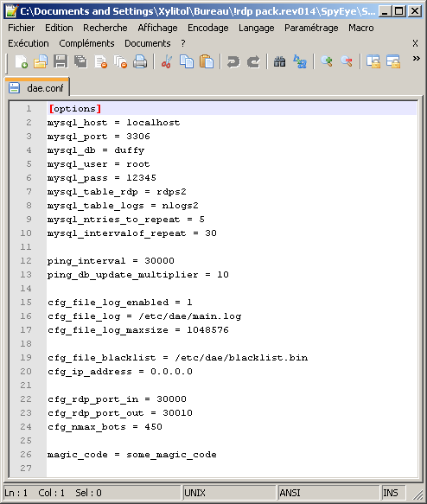Click the New file toolbar icon

tap(22, 61)
